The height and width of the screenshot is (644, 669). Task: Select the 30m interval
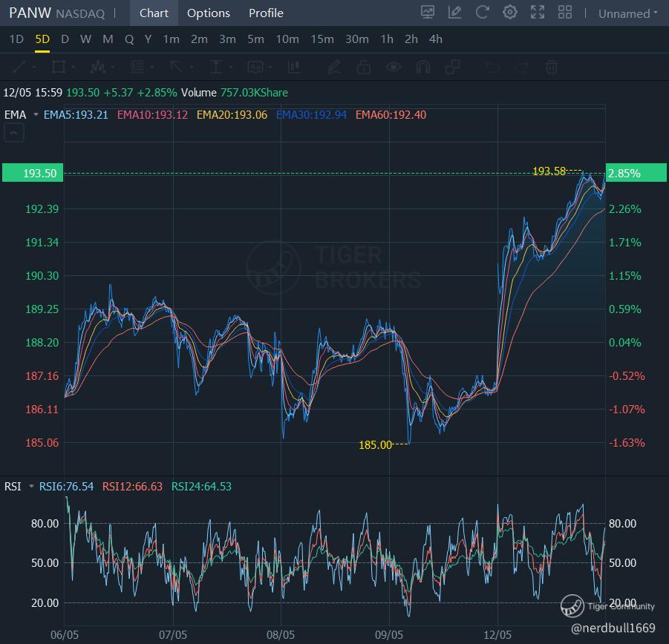click(x=356, y=39)
